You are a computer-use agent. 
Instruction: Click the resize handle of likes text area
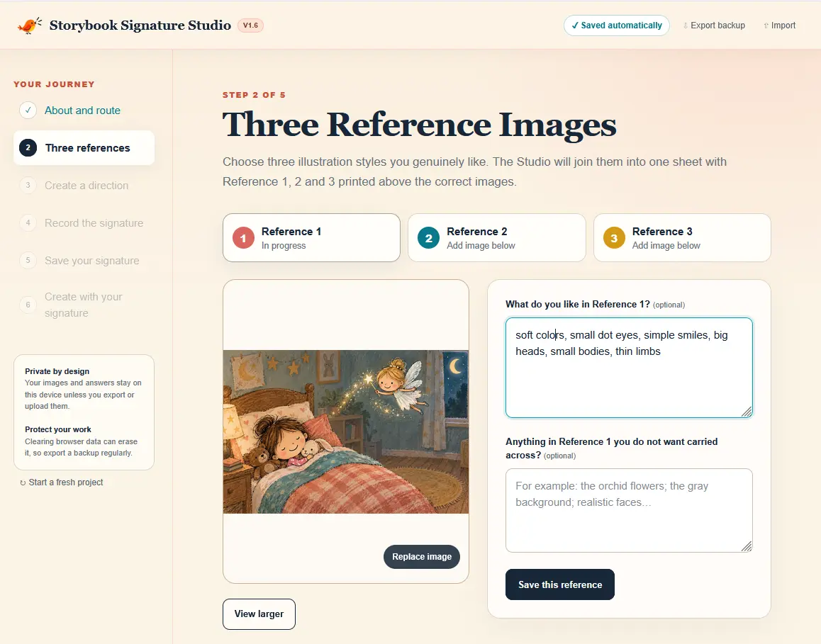(747, 412)
